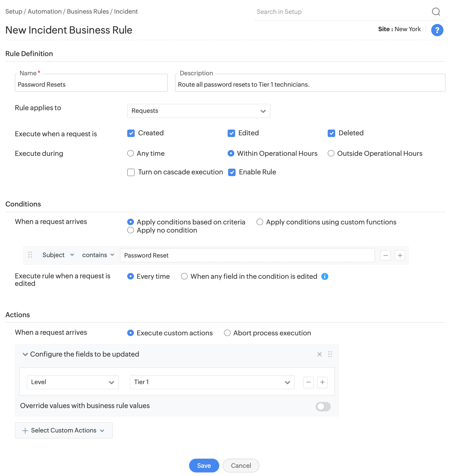Click the info icon beside condition edited option
Image resolution: width=451 pixels, height=476 pixels.
[324, 276]
